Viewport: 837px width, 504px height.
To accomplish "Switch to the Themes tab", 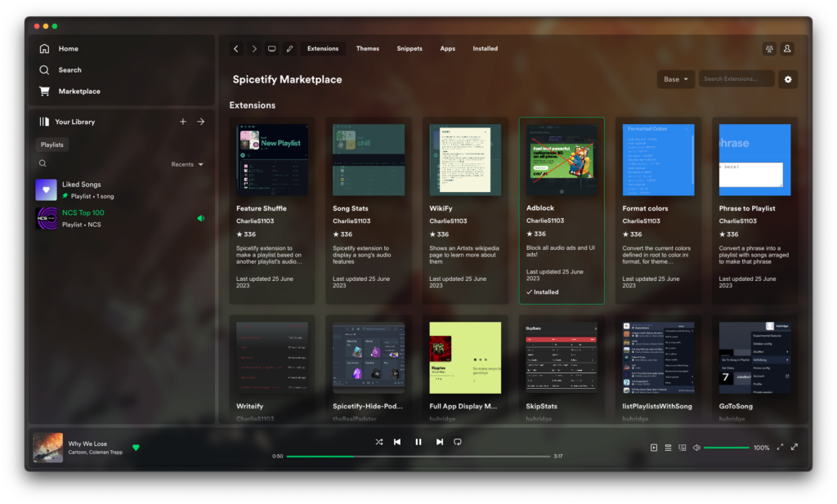I will point(368,48).
